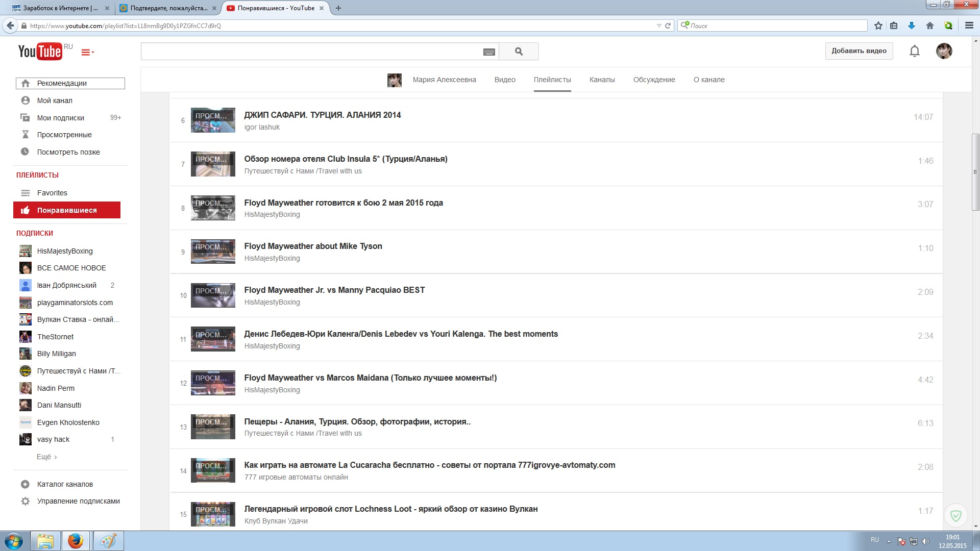The image size is (980, 551).
Task: Open Lochness Loot slot review thumbnail
Action: tap(213, 514)
